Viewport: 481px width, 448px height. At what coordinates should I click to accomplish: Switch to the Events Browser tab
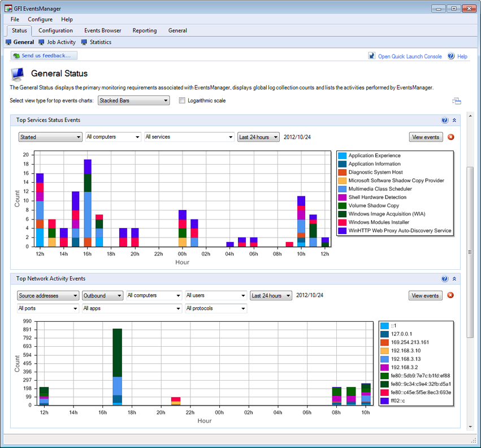(x=103, y=31)
